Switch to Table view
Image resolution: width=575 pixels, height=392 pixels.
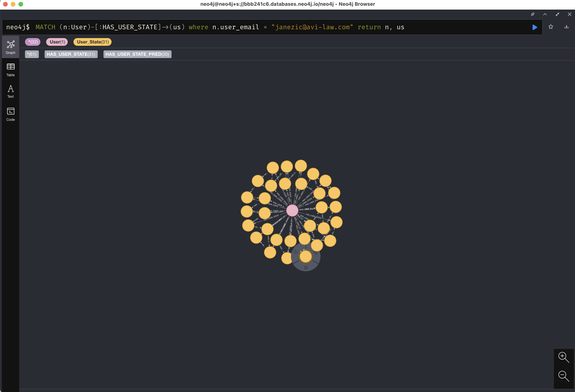11,70
